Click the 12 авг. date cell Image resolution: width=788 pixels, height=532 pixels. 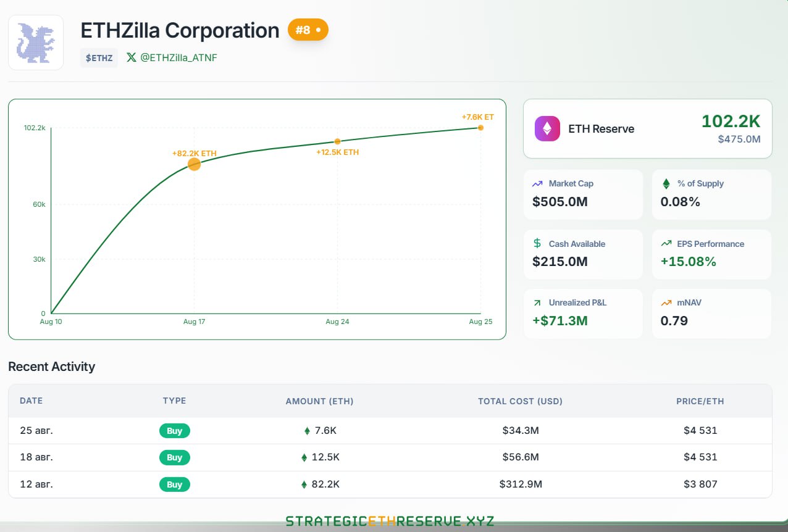coord(36,484)
